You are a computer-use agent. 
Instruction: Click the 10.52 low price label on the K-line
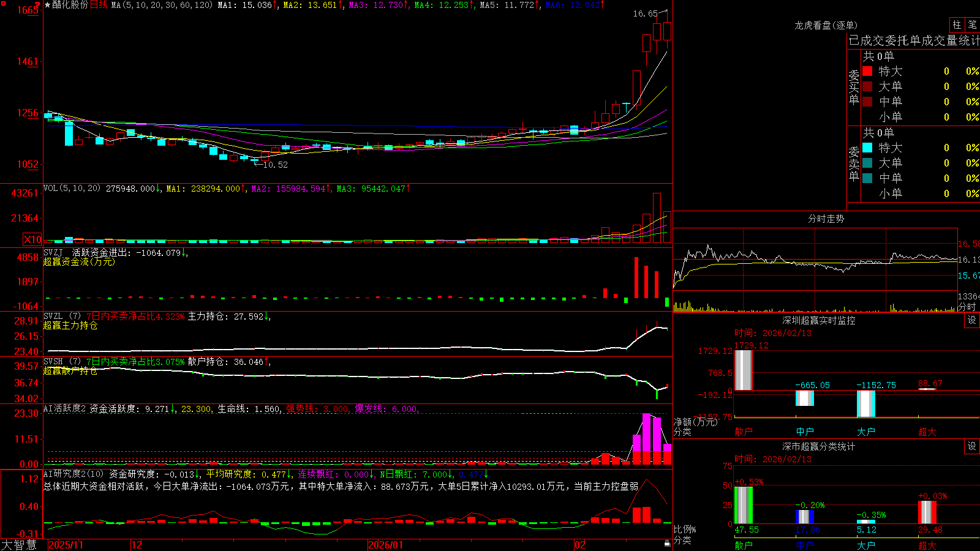click(x=275, y=165)
